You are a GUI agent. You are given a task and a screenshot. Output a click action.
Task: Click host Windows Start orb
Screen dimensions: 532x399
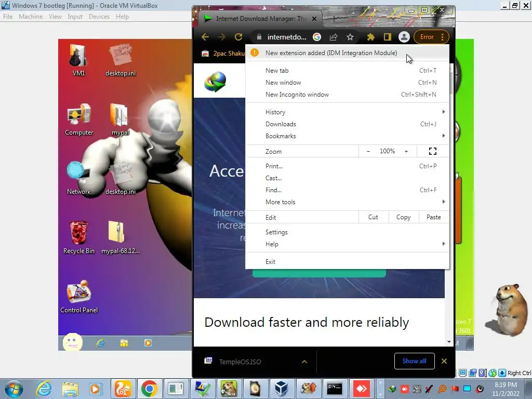tap(14, 389)
